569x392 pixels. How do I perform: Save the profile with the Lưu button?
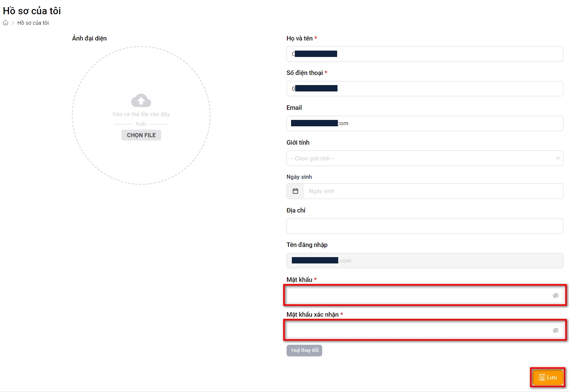(x=548, y=377)
